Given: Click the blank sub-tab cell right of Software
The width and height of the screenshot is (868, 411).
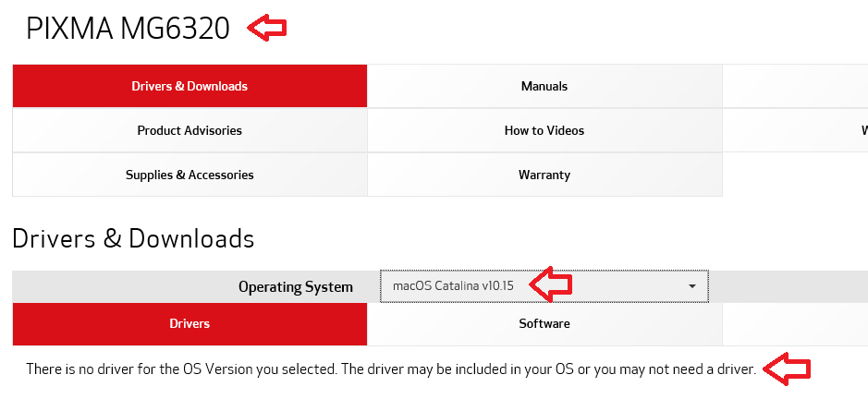Looking at the screenshot, I should point(795,323).
